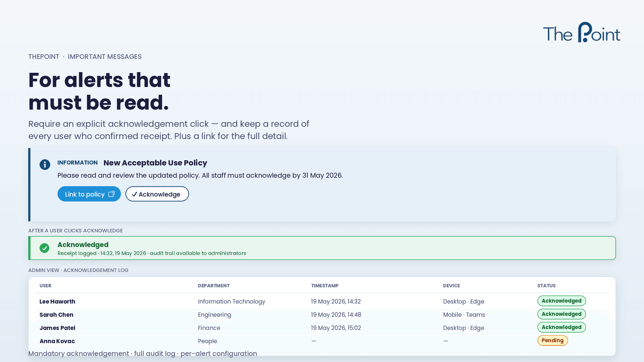Click the Mobile · Teams device cell
Image resolution: width=644 pixels, height=362 pixels.
(x=464, y=315)
